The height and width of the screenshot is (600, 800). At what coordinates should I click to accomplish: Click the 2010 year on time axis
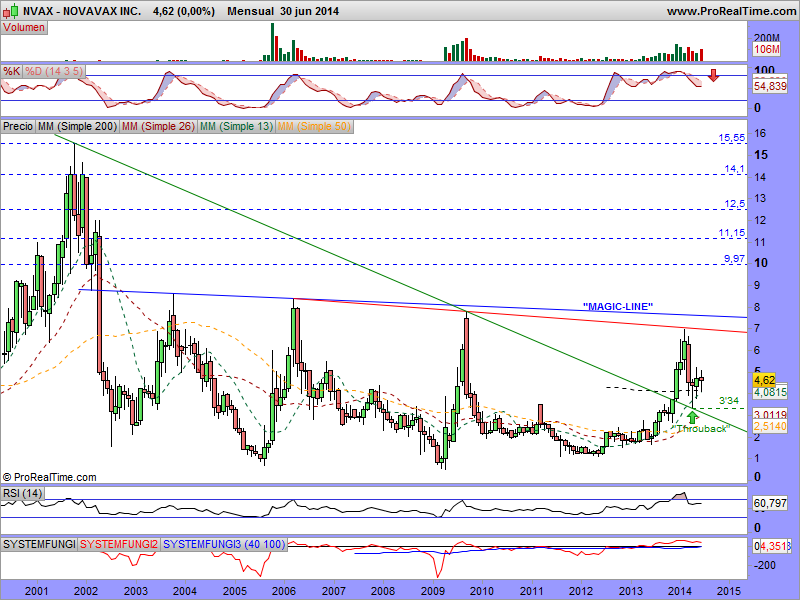[482, 591]
